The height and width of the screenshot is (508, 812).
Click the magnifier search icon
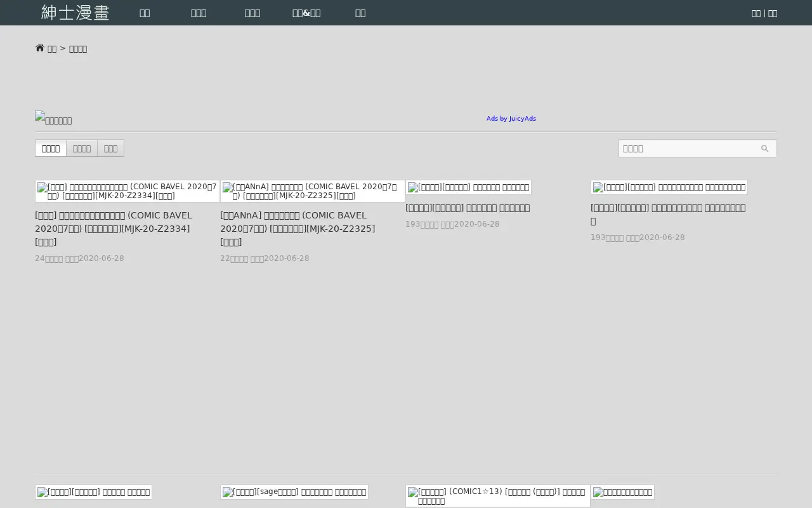(x=764, y=149)
